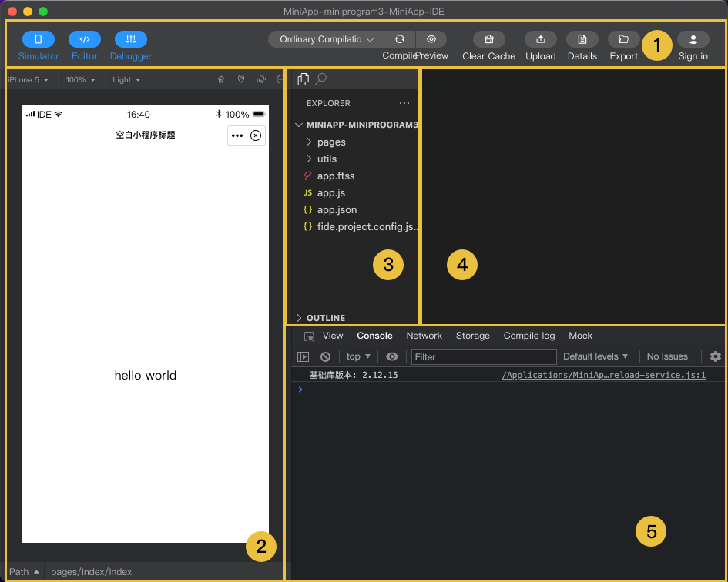Screen dimensions: 728x582
Task: Toggle the live expression eye icon
Action: coord(392,356)
